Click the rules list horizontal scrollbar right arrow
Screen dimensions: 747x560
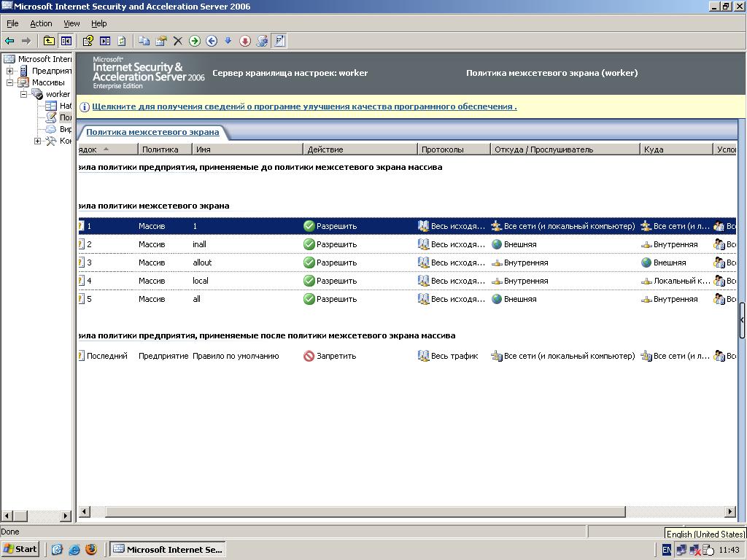730,511
